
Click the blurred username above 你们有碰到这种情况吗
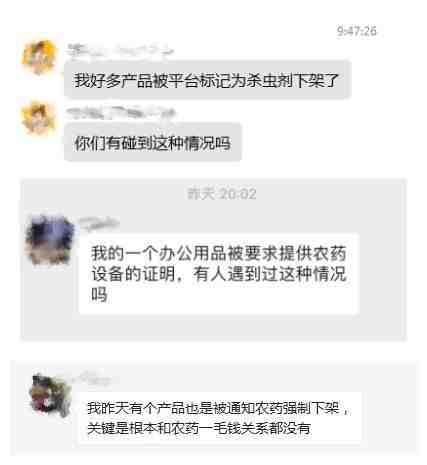121,113
